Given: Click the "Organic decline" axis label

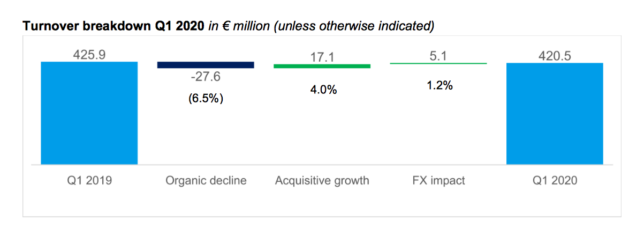Looking at the screenshot, I should coord(206,180).
